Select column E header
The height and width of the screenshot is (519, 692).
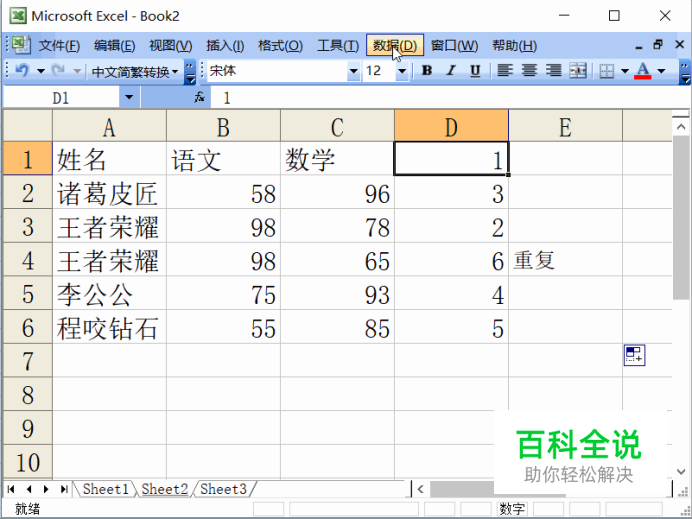coord(565,127)
